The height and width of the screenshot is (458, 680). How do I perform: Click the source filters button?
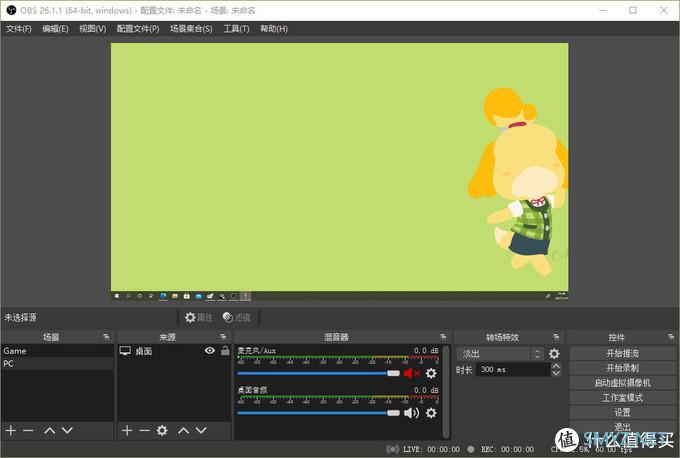[x=237, y=317]
